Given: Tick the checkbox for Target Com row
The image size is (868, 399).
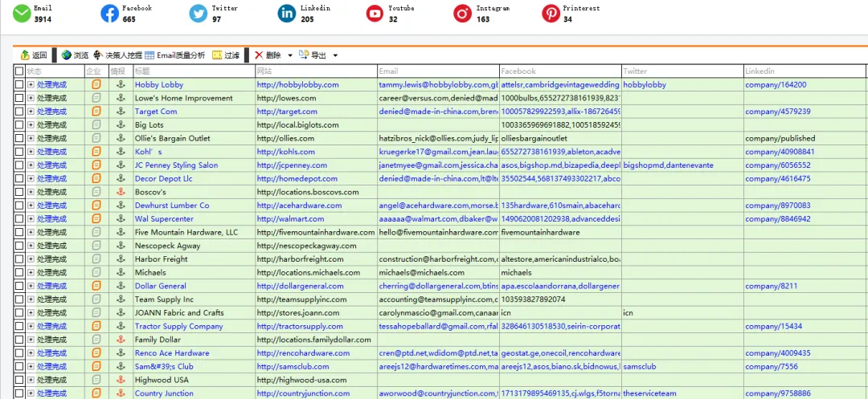Looking at the screenshot, I should pyautogui.click(x=19, y=112).
